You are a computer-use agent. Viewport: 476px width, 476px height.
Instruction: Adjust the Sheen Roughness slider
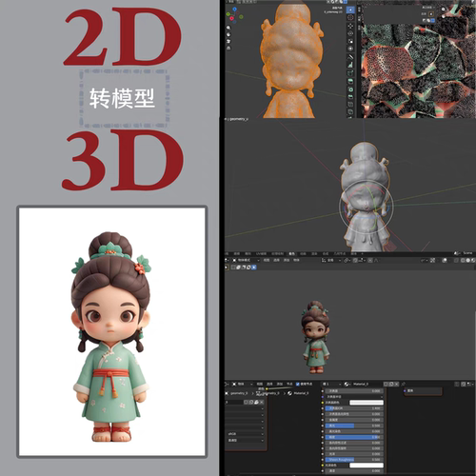pyautogui.click(x=354, y=460)
